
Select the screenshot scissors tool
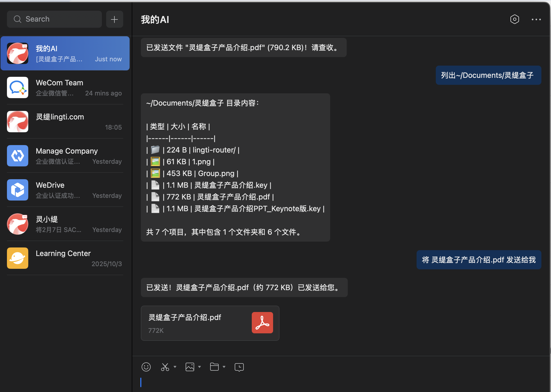click(x=165, y=367)
